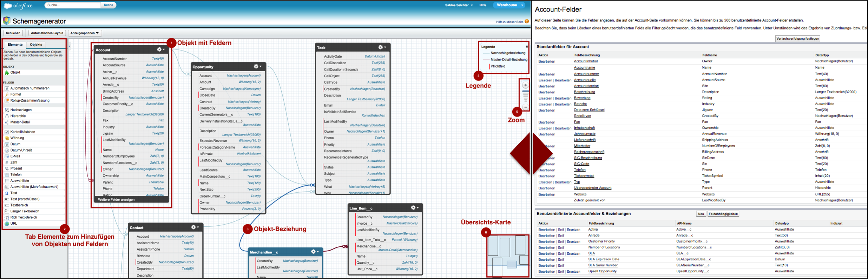Screen dimensions: 868x279
Task: Open the Line_Item__c gear menu
Action: coord(415,208)
